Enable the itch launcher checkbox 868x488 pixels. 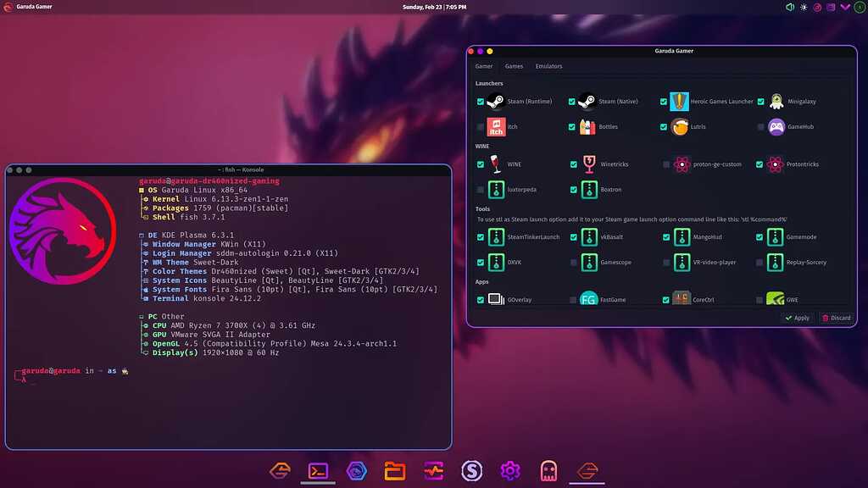[481, 127]
